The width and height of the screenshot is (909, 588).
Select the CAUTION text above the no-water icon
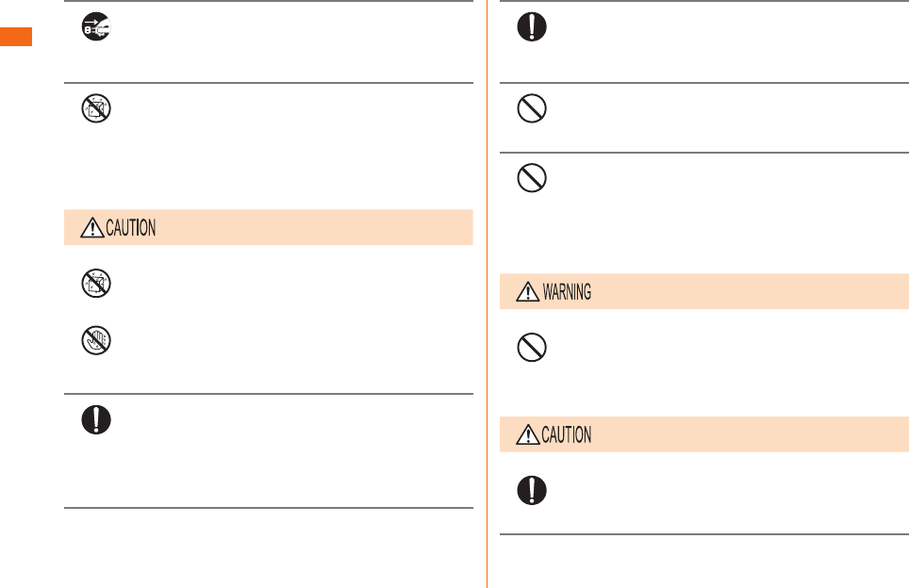(x=131, y=228)
